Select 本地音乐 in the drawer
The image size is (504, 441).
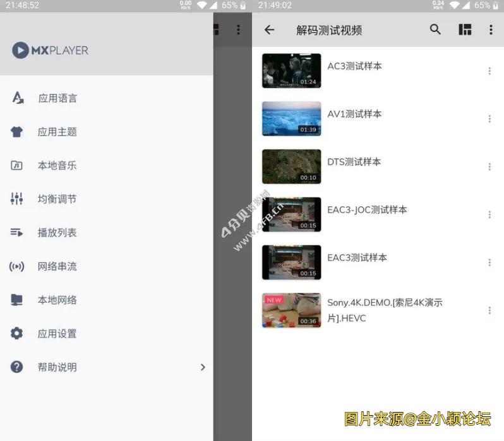click(106, 165)
